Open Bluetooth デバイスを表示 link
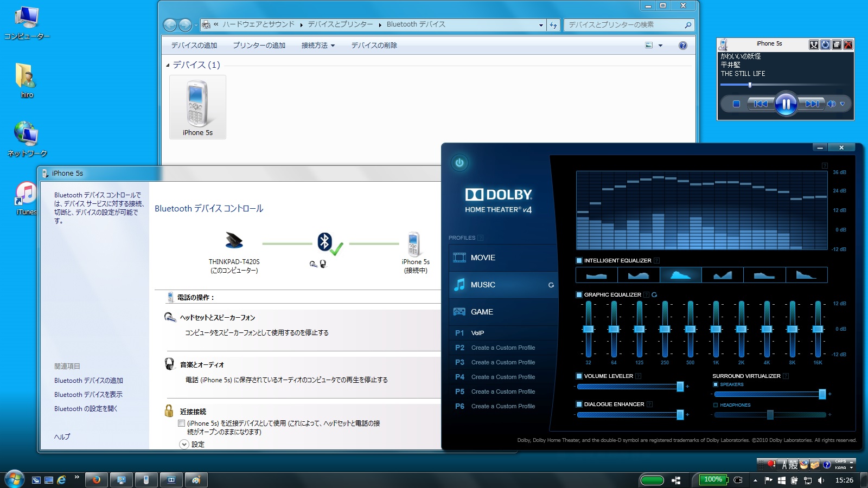 [x=88, y=395]
